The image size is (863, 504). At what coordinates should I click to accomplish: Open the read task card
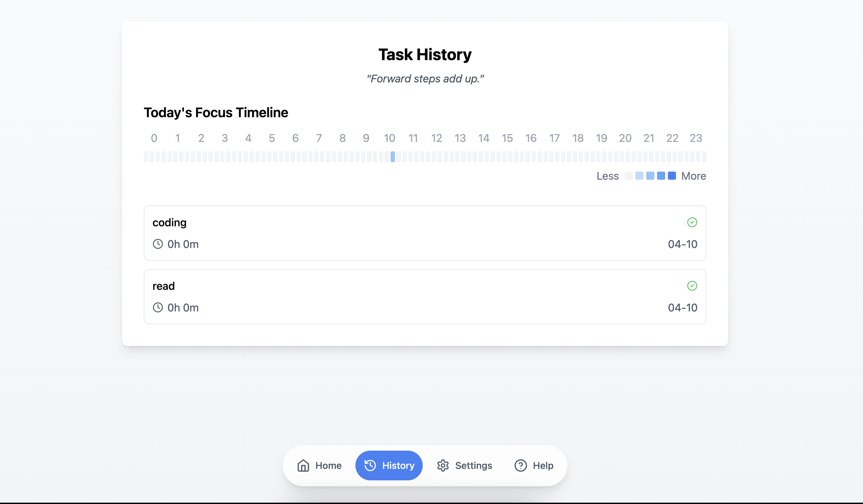425,297
